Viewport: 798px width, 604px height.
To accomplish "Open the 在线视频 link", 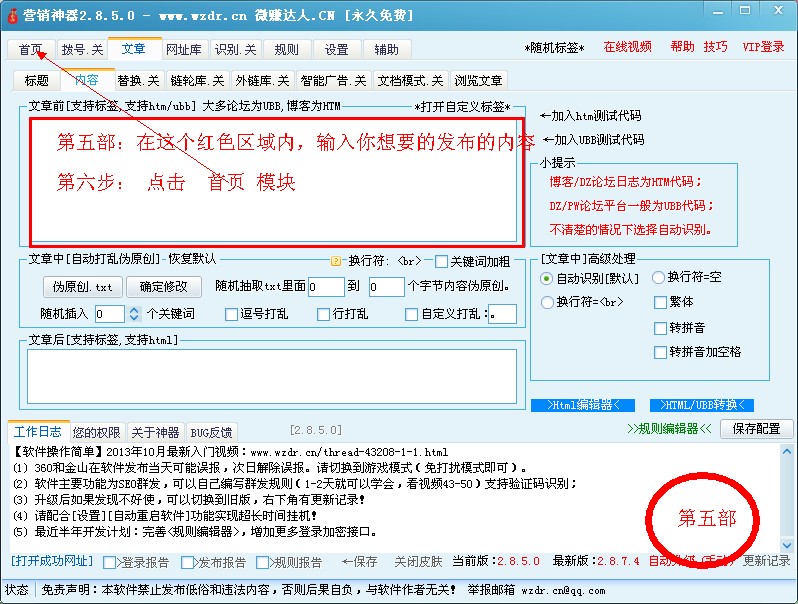I will coord(628,47).
